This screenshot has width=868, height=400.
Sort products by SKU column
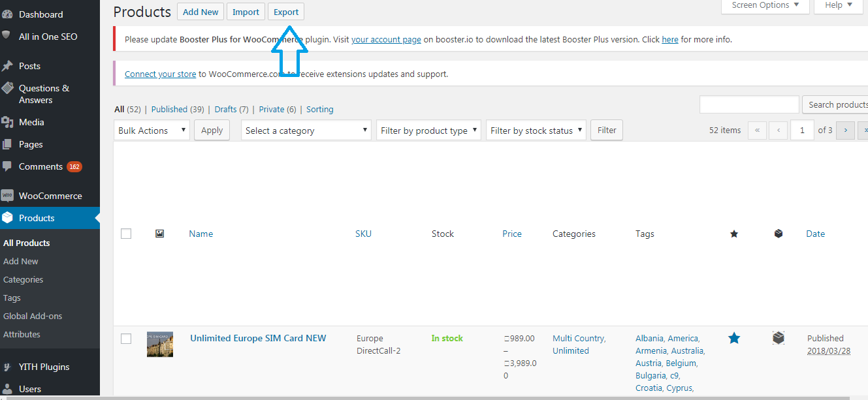(x=363, y=234)
